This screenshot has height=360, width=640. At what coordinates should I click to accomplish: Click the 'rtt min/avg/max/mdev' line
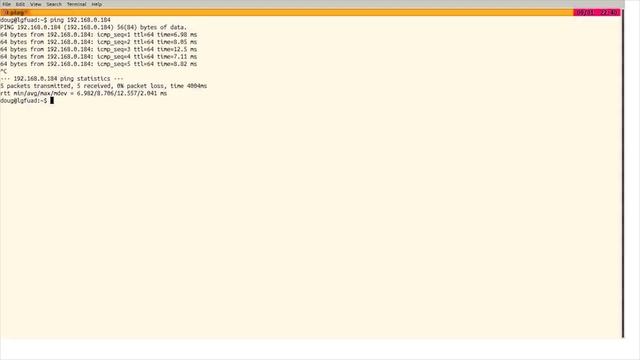click(84, 93)
